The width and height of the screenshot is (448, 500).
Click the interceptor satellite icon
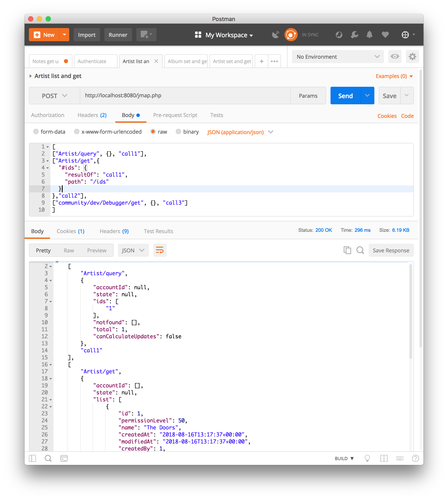[276, 35]
